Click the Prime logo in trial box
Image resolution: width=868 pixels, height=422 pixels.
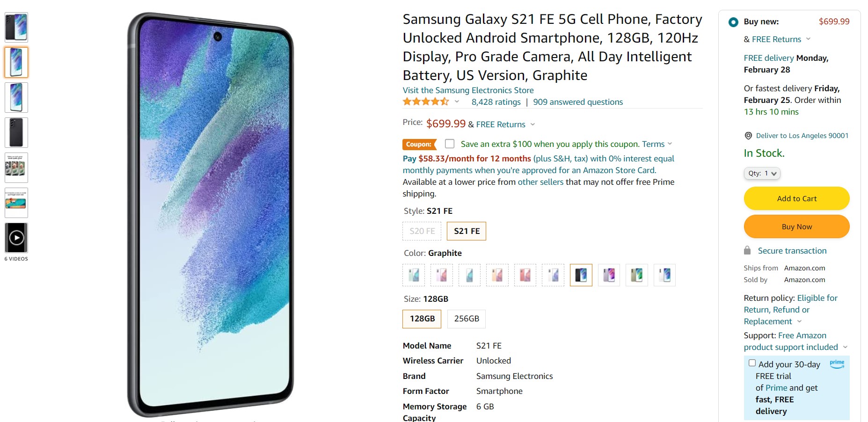pyautogui.click(x=837, y=364)
